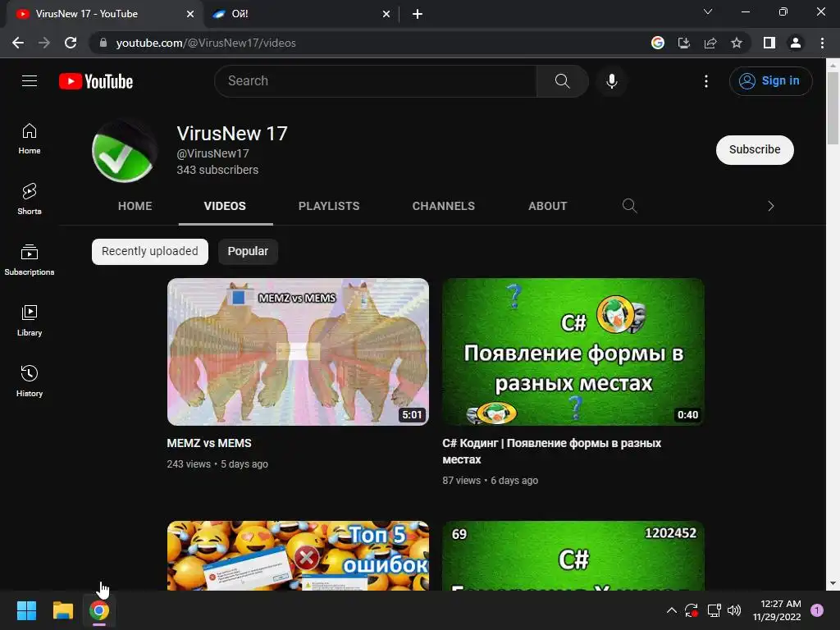Search within channel using magnifier icon
Viewport: 840px width, 630px height.
coord(629,206)
